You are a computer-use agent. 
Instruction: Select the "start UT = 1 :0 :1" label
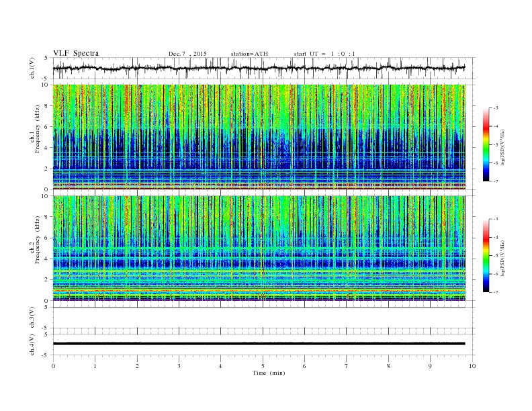[324, 54]
